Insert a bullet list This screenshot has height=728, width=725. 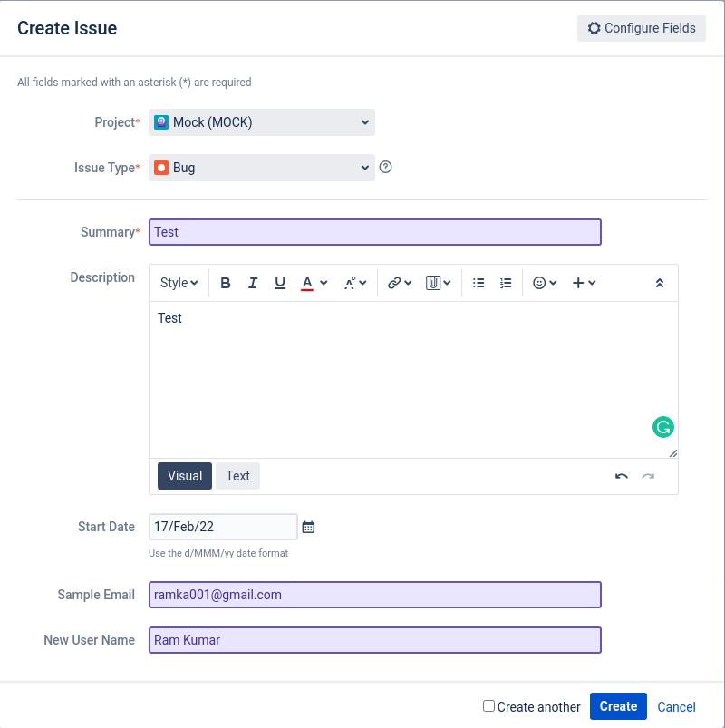pyautogui.click(x=478, y=283)
